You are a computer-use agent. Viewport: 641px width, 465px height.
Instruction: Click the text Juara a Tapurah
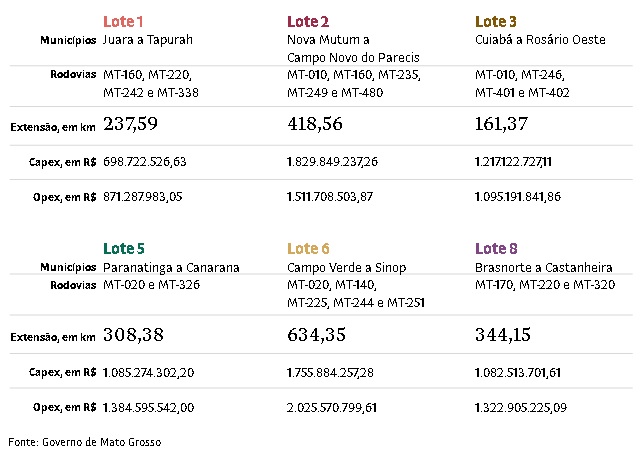(147, 40)
